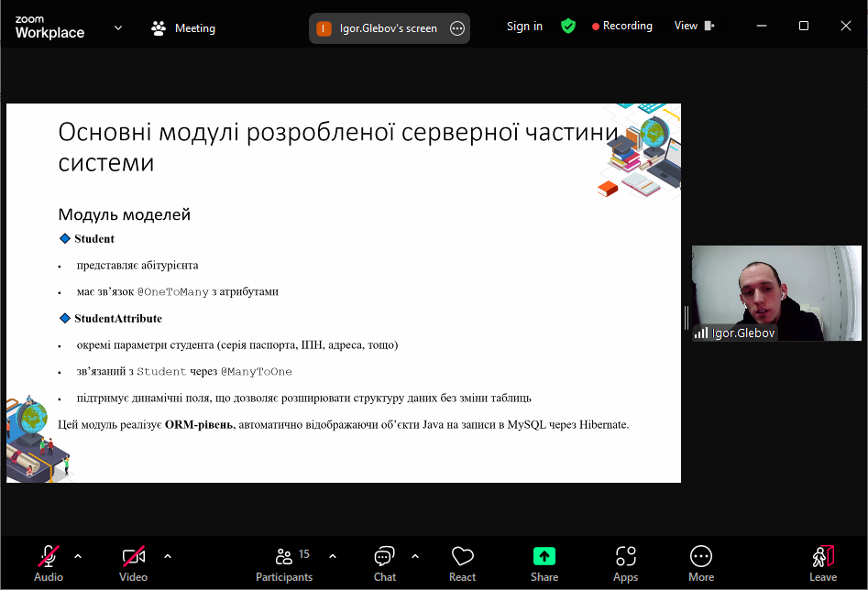Viewport: 868px width, 590px height.
Task: Select Igor.Glebov's video thumbnail
Action: pyautogui.click(x=775, y=293)
